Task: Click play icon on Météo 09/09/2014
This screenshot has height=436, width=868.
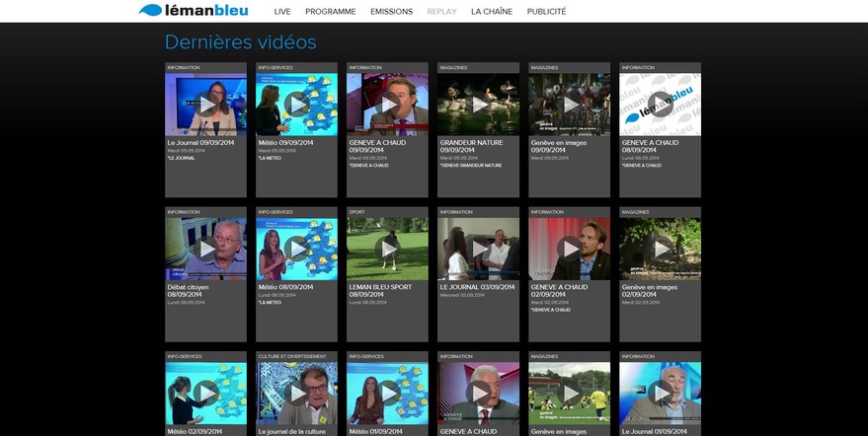Action: (296, 105)
